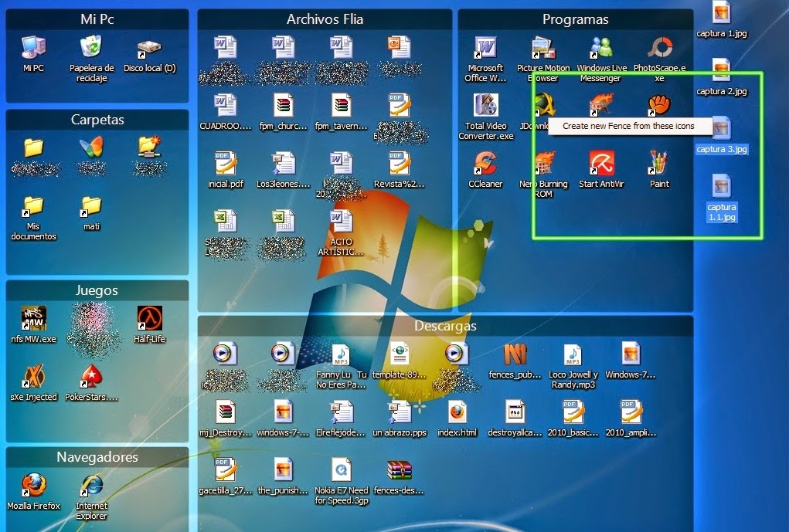789x532 pixels.
Task: Open fences_pub file icon
Action: click(x=515, y=355)
